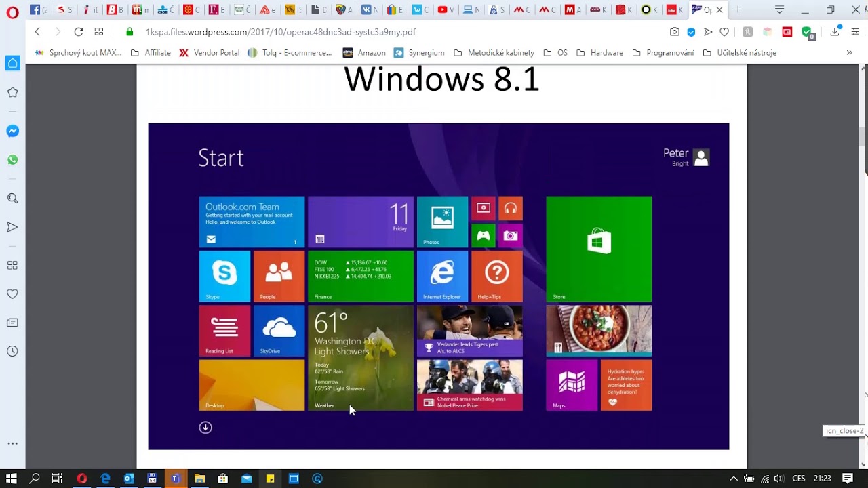Open Opera sidebar home icon
Image resolution: width=868 pixels, height=488 pixels.
click(x=12, y=63)
